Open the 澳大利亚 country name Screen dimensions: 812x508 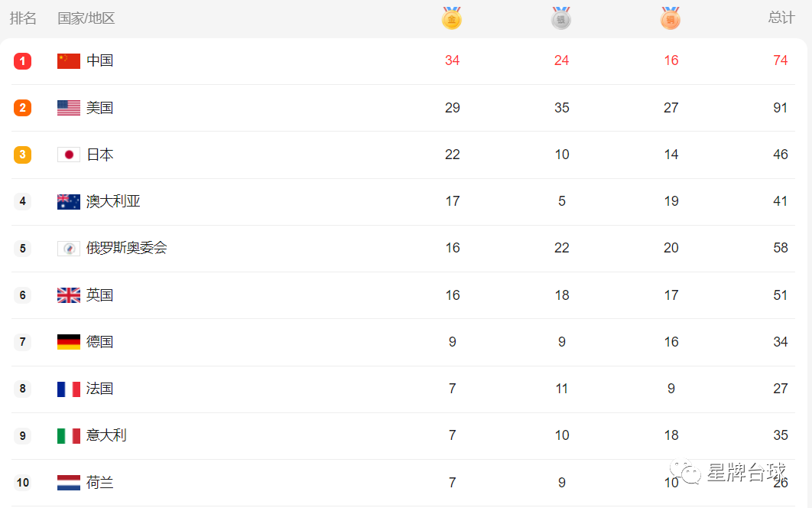tap(113, 201)
